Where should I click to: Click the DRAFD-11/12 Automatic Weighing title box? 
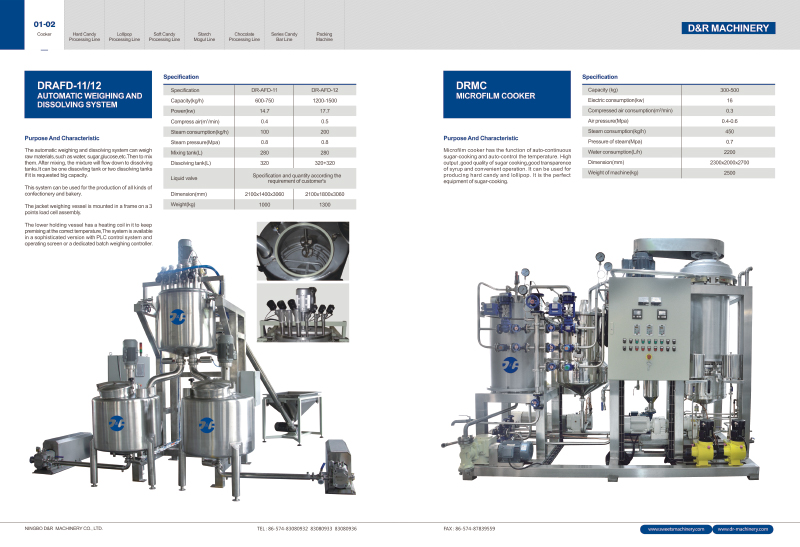click(88, 94)
